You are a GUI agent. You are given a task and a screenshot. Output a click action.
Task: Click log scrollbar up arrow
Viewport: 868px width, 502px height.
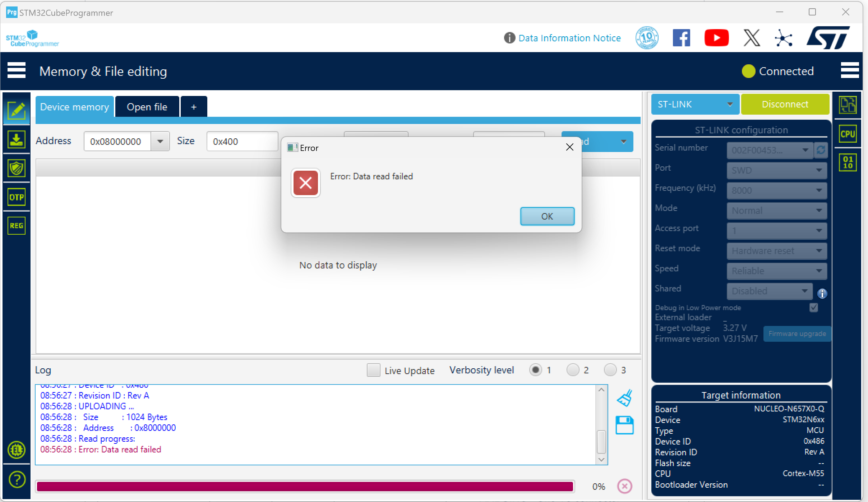click(601, 390)
